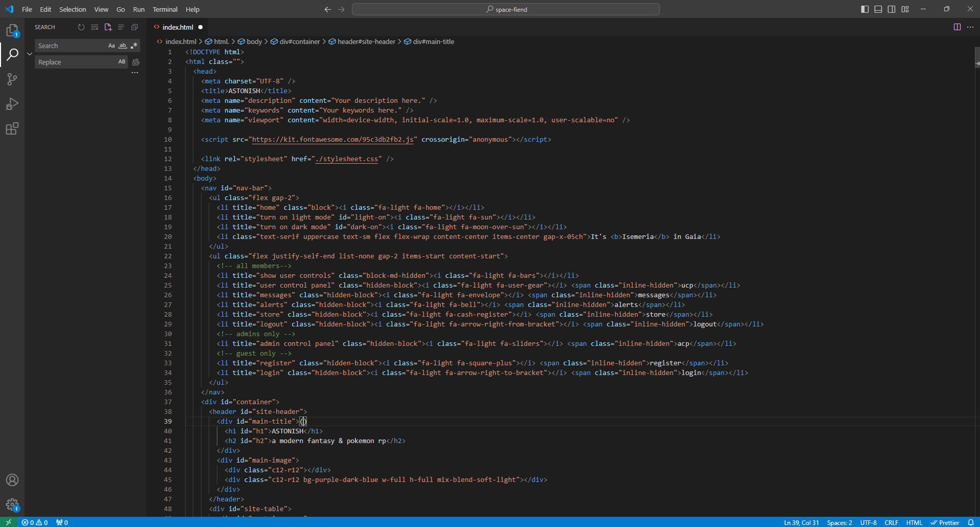Open the errors and warnings status indicator
Viewport: 980px width, 527px height.
[35, 522]
